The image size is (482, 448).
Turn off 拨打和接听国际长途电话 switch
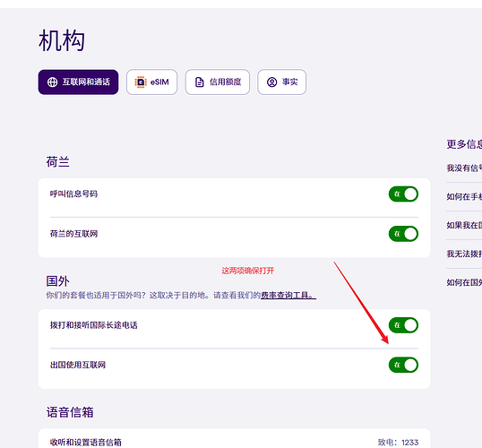(x=403, y=325)
